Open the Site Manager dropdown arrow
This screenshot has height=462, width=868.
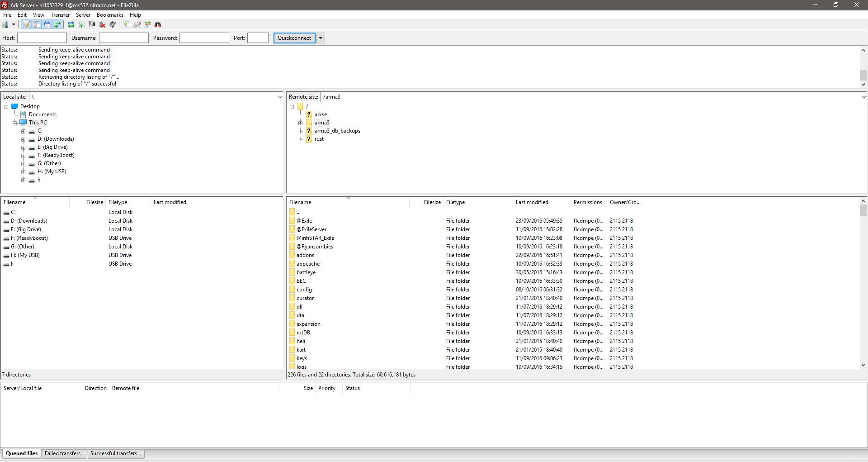pos(14,24)
